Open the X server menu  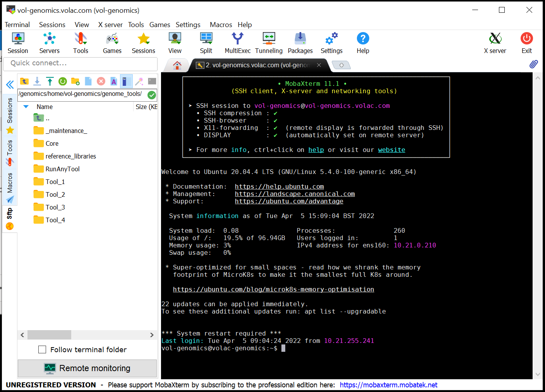tap(110, 25)
